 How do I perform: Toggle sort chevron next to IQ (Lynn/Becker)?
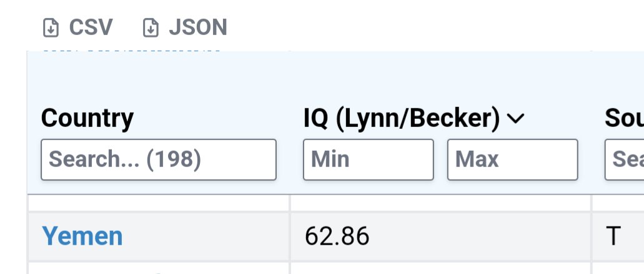point(516,118)
